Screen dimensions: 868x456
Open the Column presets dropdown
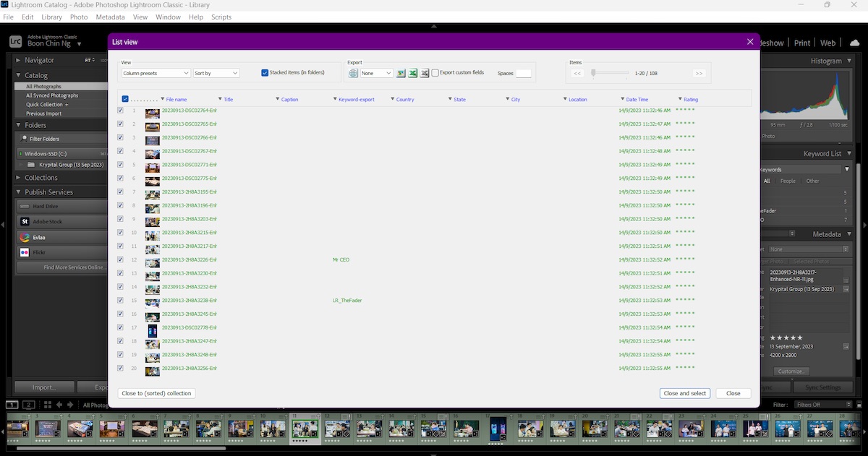[x=156, y=73]
